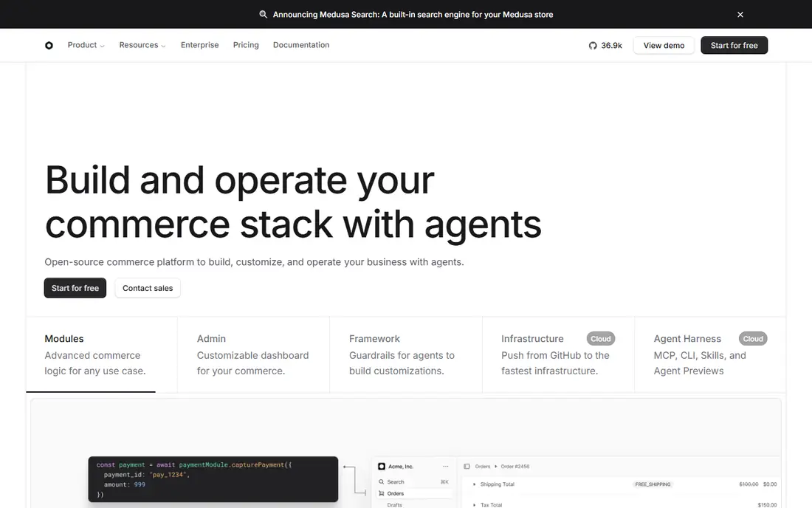Select Orders in the preview sidebar

[414, 493]
